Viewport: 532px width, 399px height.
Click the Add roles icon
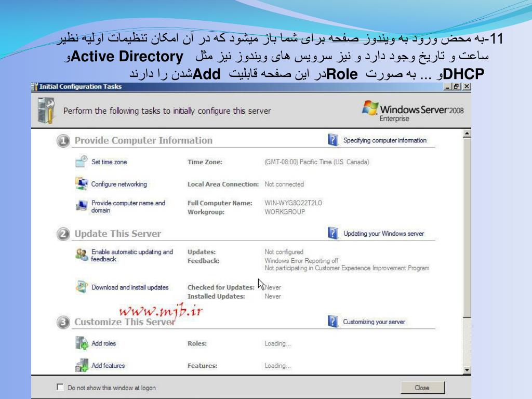[82, 343]
